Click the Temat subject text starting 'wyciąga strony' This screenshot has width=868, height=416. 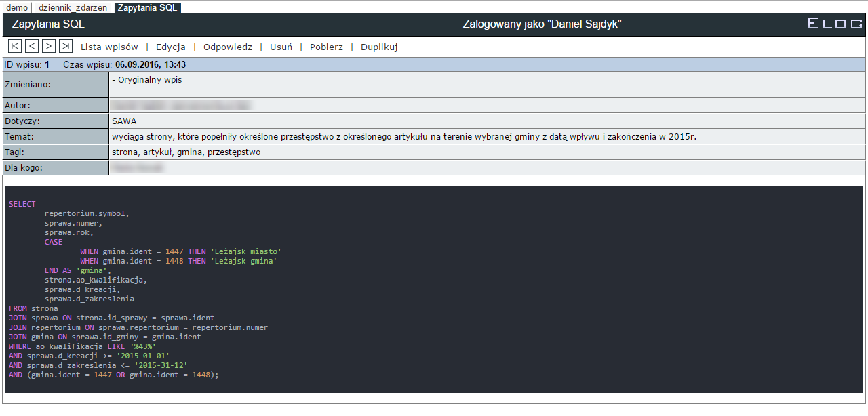click(404, 137)
